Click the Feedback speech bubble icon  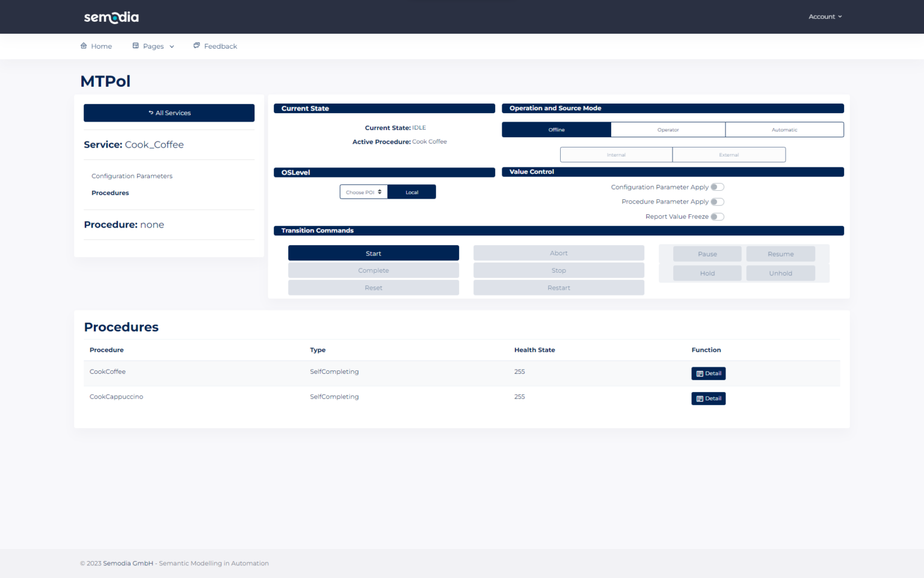pyautogui.click(x=196, y=45)
